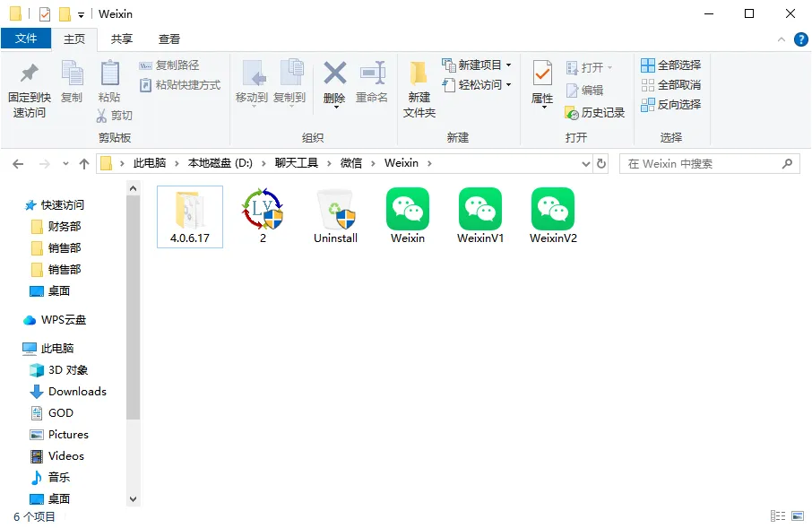
Task: Click 聊天工具 in the address path
Action: 297,163
